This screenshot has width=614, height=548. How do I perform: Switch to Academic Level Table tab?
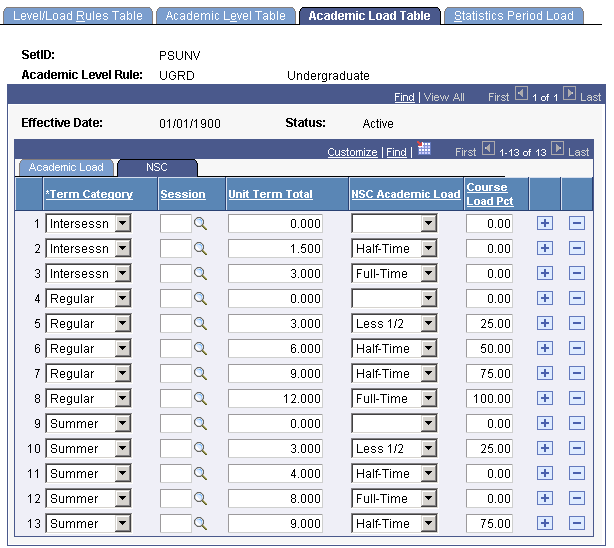(226, 16)
